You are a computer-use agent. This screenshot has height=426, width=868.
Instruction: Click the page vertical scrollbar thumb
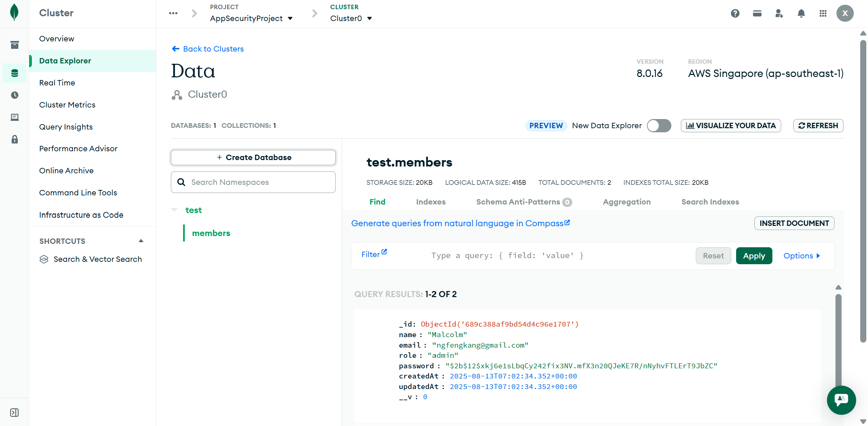pyautogui.click(x=863, y=192)
